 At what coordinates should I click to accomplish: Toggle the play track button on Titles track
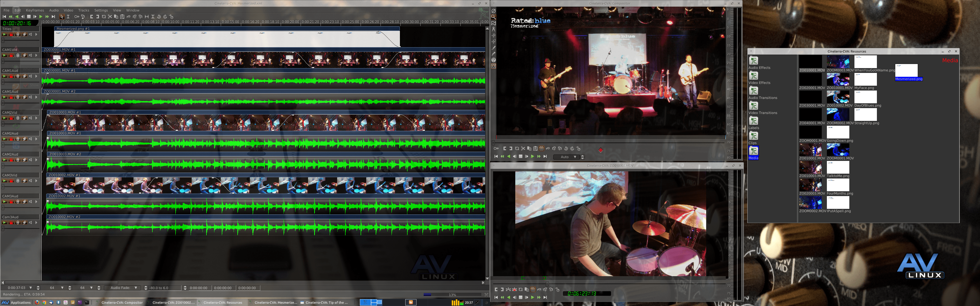[5, 34]
